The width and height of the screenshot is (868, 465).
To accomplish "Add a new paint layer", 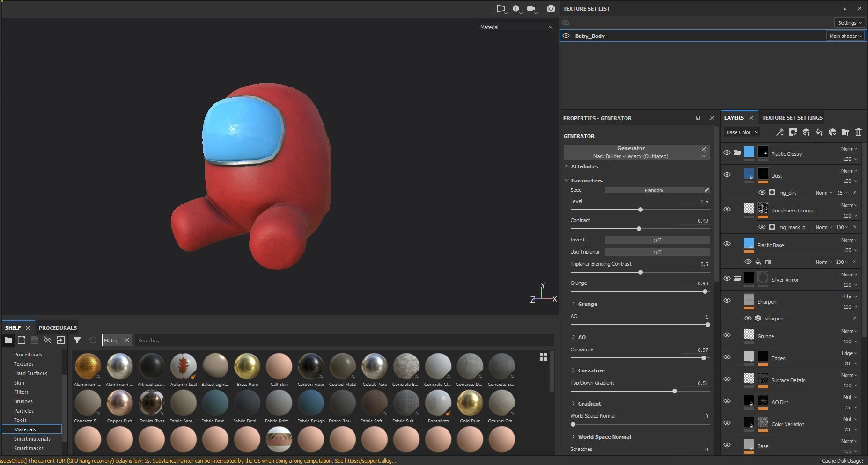I will coord(806,132).
